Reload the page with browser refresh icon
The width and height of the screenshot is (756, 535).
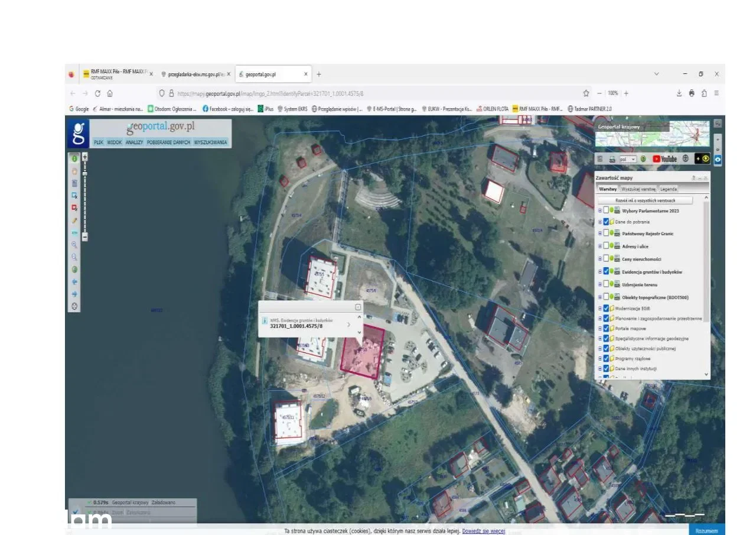(x=97, y=93)
